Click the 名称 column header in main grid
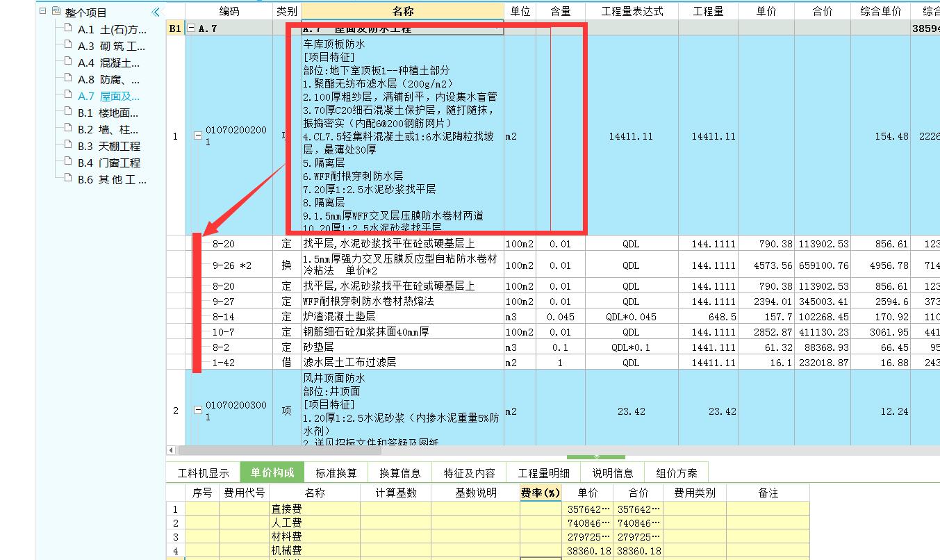 (x=402, y=11)
